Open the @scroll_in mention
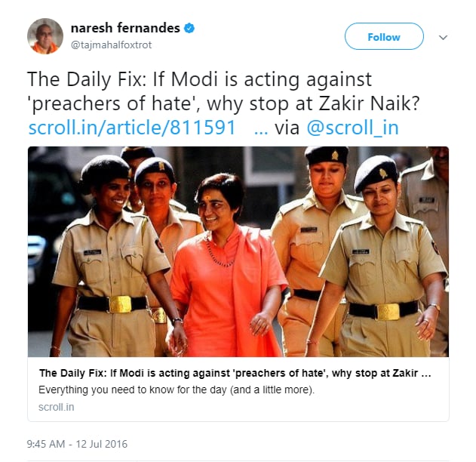The height and width of the screenshot is (462, 476). pyautogui.click(x=352, y=127)
